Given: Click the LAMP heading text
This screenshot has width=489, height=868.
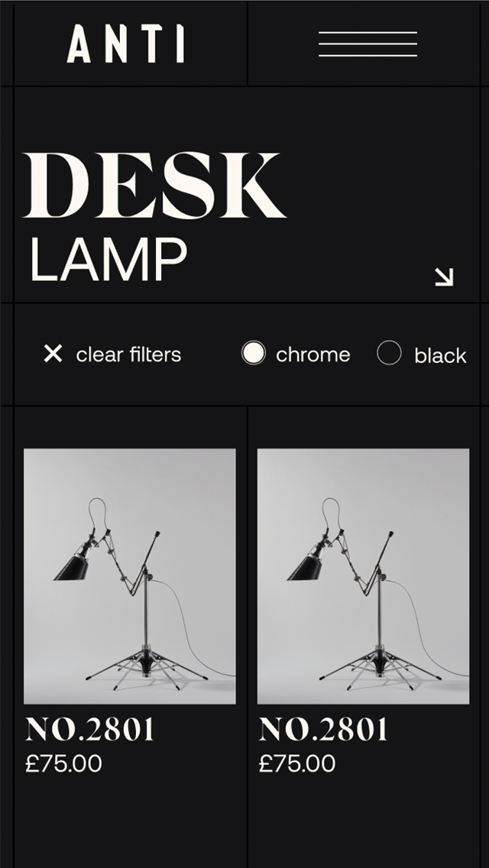Looking at the screenshot, I should click(x=108, y=261).
